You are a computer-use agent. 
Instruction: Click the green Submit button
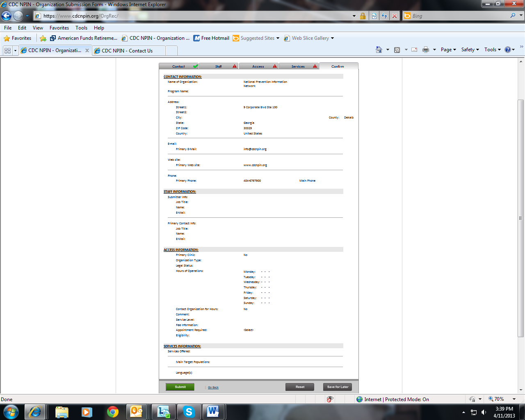(x=180, y=387)
